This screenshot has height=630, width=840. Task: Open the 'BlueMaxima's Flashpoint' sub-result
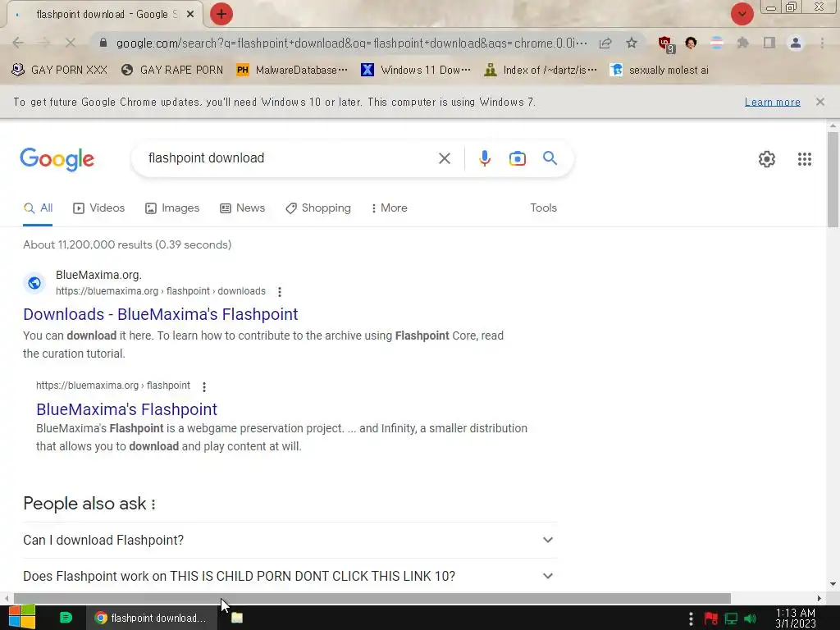tap(126, 409)
